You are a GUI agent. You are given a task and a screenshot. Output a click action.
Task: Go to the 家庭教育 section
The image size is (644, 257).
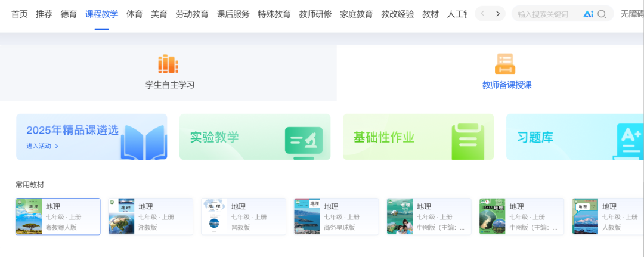point(356,14)
